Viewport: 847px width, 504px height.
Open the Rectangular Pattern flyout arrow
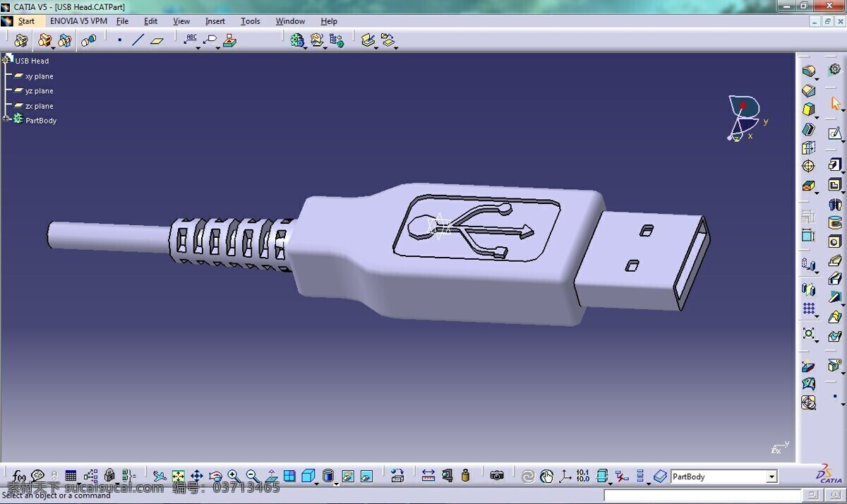point(817,316)
